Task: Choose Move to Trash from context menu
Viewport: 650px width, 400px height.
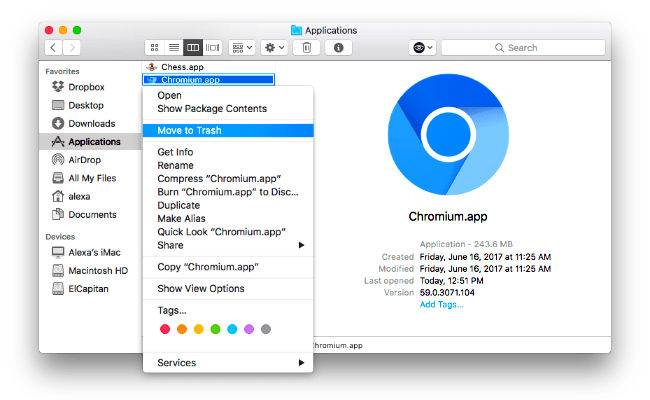Action: [189, 130]
